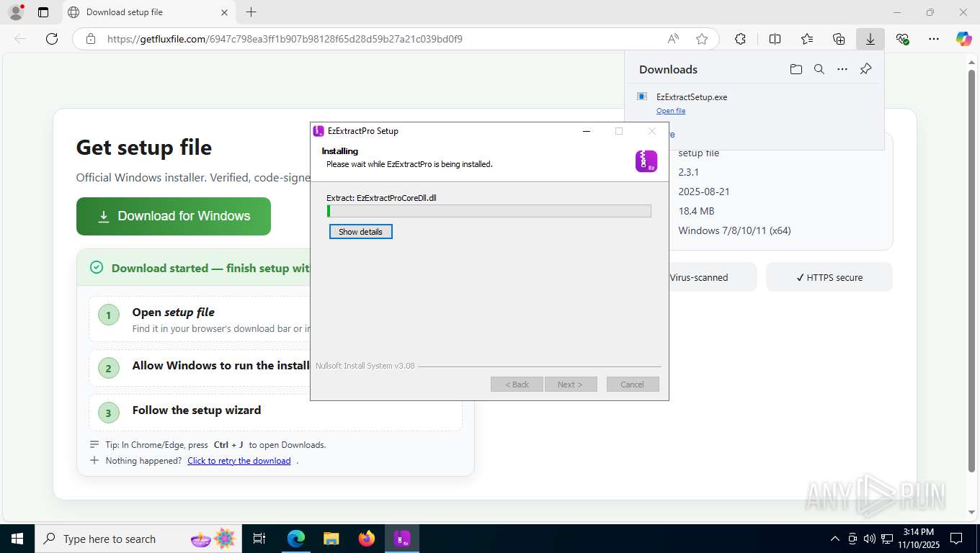
Task: Click step 3 Follow the setup wizard
Action: pyautogui.click(x=197, y=410)
